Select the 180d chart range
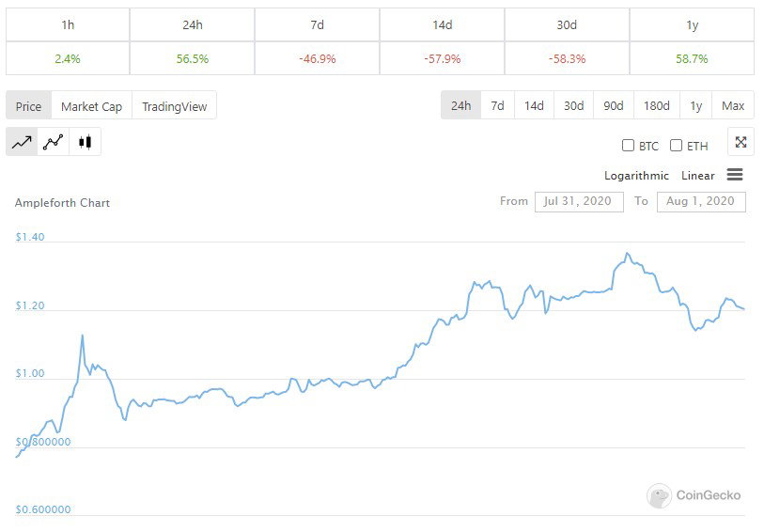764x532 pixels. click(x=657, y=105)
